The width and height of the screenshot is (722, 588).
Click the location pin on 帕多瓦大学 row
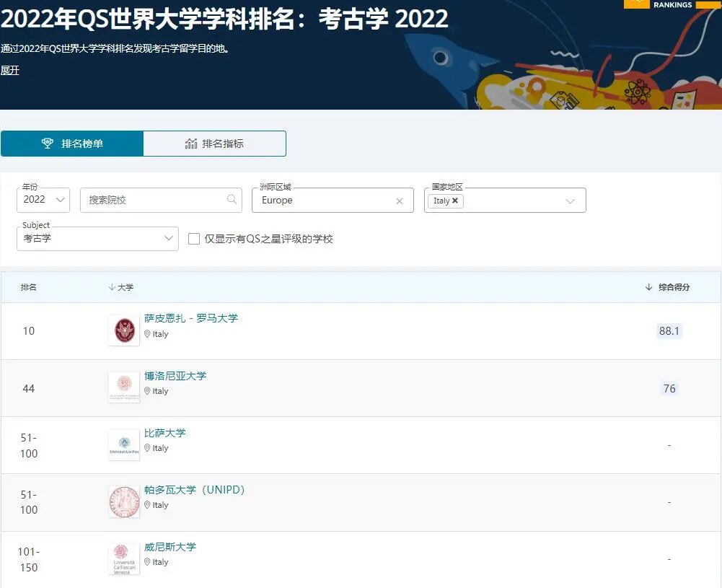click(147, 505)
